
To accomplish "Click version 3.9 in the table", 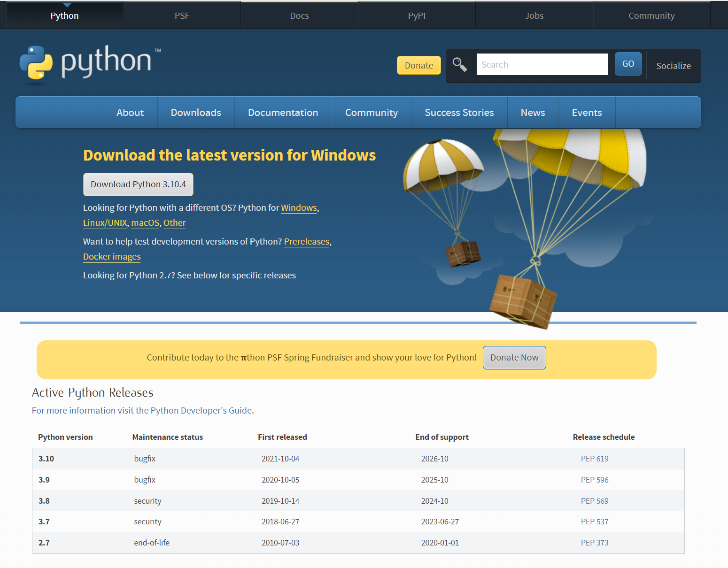I will [44, 480].
